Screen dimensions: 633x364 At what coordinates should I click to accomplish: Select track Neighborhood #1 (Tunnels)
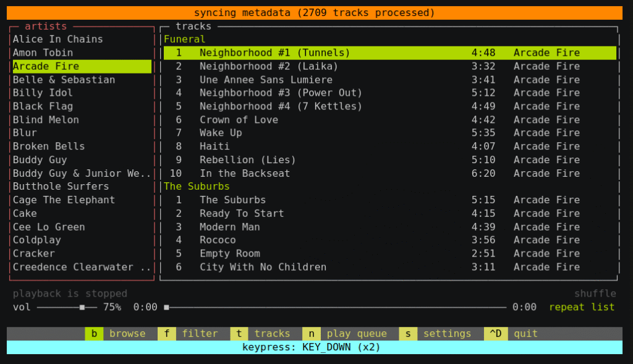coord(390,53)
